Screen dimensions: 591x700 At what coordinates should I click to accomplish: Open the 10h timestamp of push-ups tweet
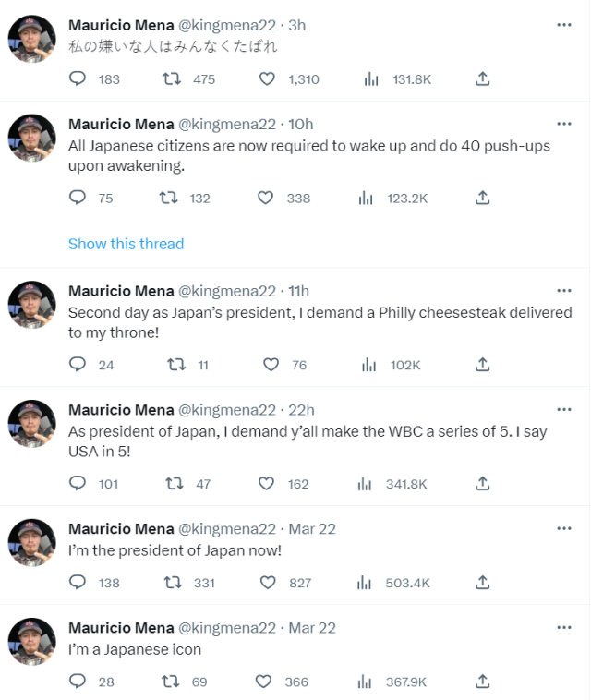coord(301,124)
